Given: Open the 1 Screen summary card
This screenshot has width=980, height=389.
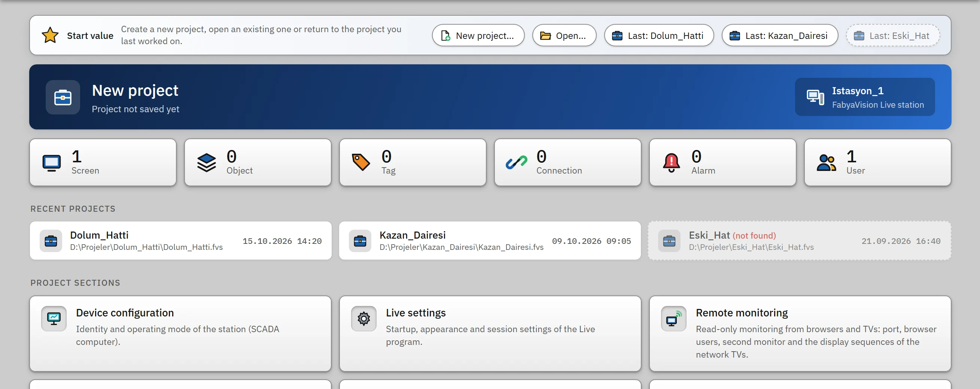Looking at the screenshot, I should click(x=103, y=162).
